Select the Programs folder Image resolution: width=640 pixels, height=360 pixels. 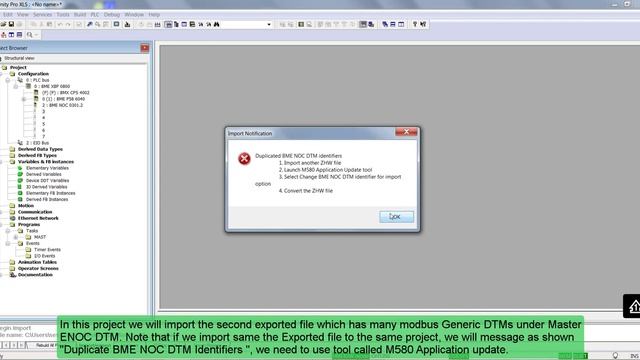[x=29, y=224]
